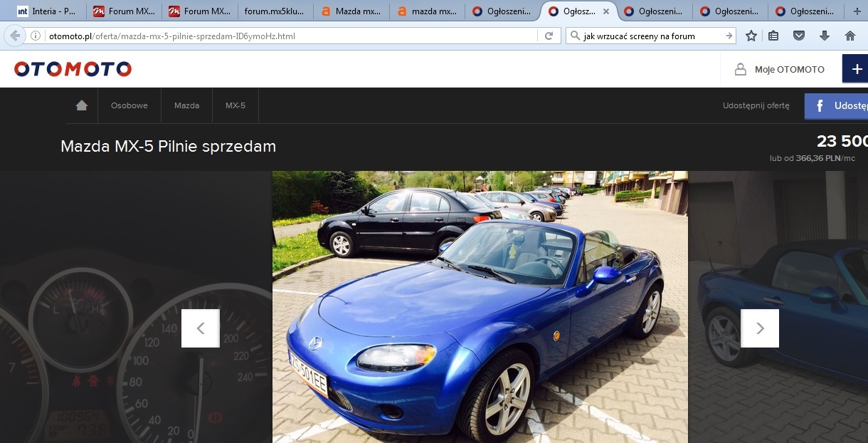Reload the page with the refresh icon

click(549, 36)
